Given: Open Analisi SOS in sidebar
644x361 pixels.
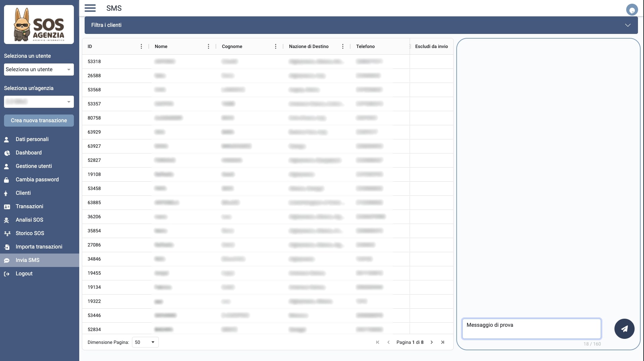Looking at the screenshot, I should 30,220.
